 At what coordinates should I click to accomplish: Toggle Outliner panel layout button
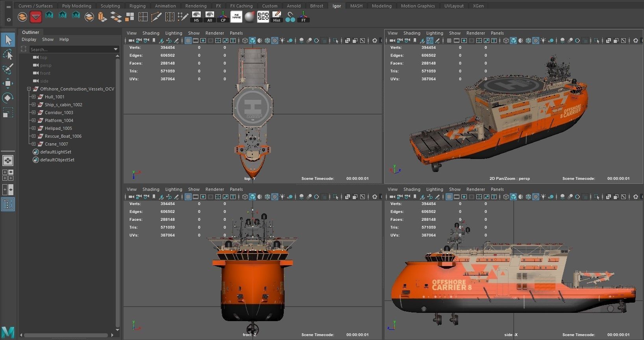coord(8,204)
